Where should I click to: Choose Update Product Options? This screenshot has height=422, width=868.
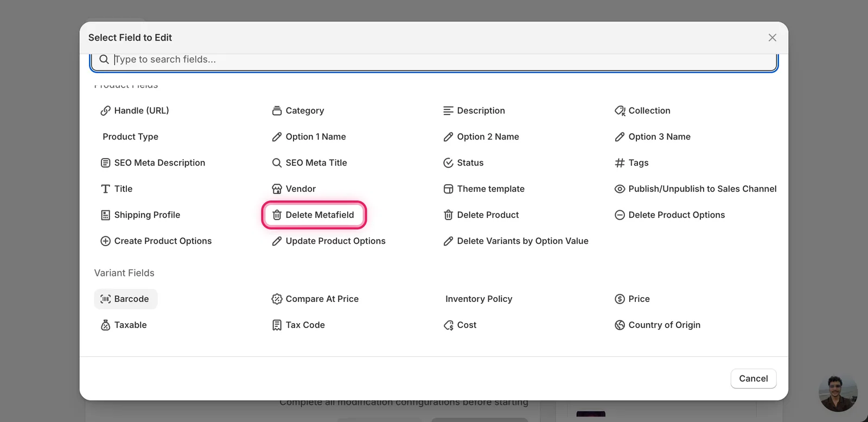(x=329, y=241)
